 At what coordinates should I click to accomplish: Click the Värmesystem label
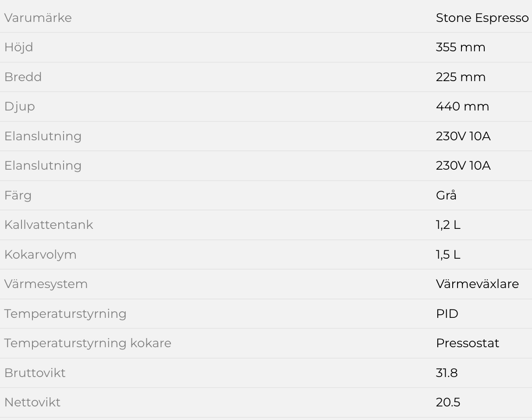[46, 284]
